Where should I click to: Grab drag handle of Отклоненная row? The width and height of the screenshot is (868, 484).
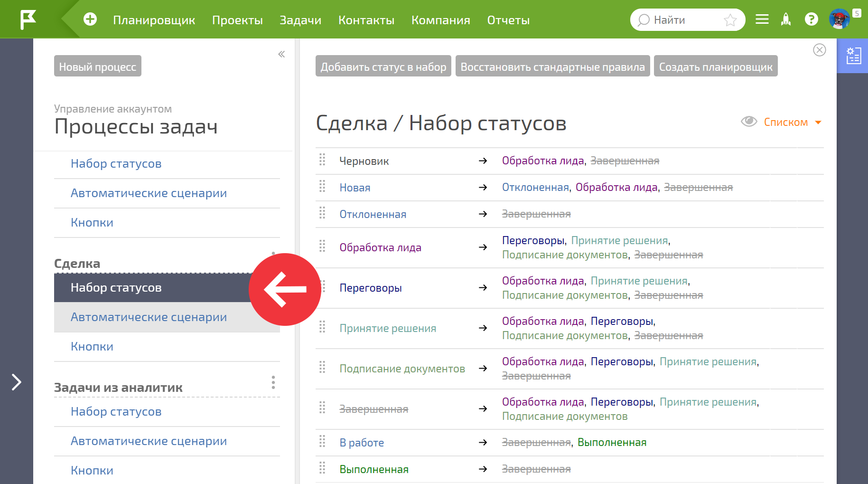[x=322, y=213]
